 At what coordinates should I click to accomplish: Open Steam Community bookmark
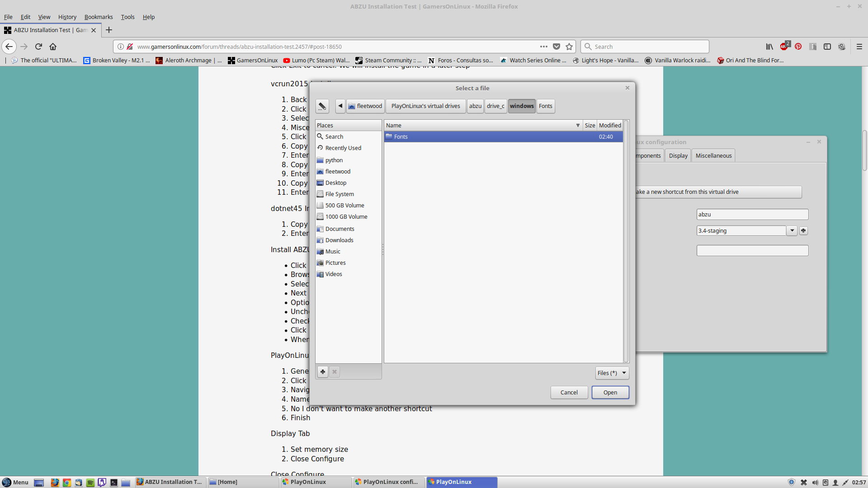pyautogui.click(x=388, y=60)
